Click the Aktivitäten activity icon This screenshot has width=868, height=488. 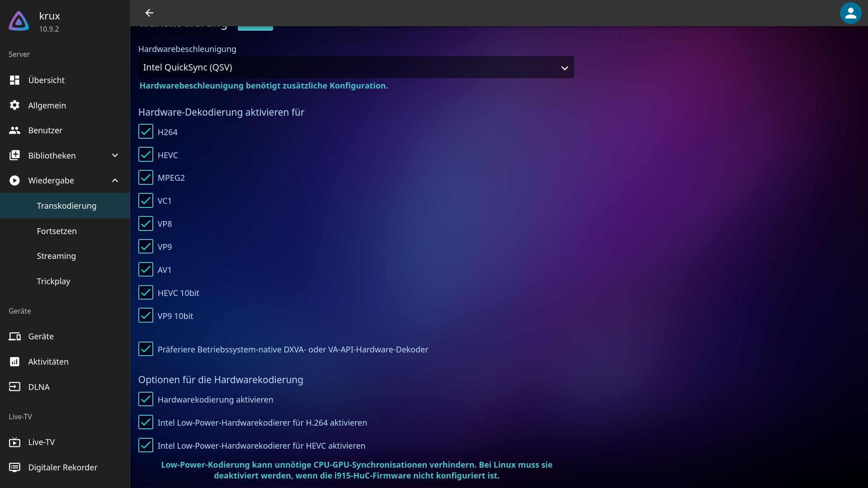14,361
